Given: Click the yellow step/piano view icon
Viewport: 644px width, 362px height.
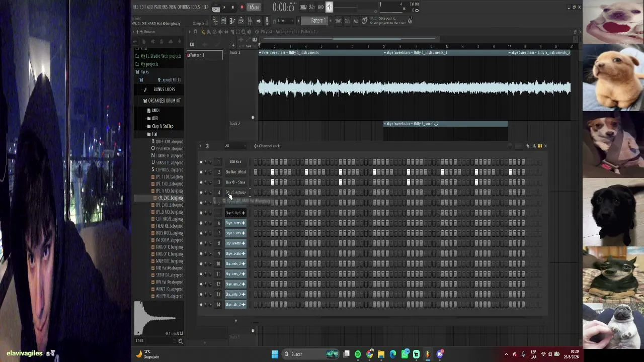Looking at the screenshot, I should click(x=540, y=146).
